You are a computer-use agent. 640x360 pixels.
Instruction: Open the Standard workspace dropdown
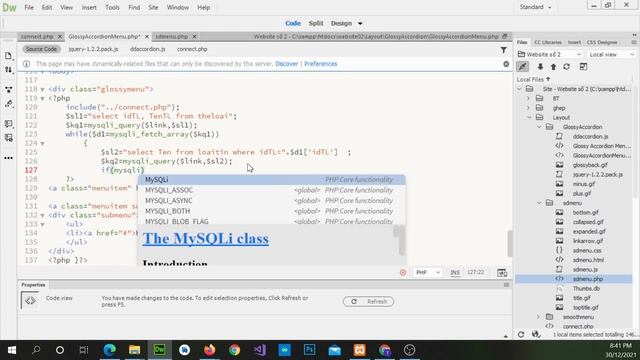[535, 7]
